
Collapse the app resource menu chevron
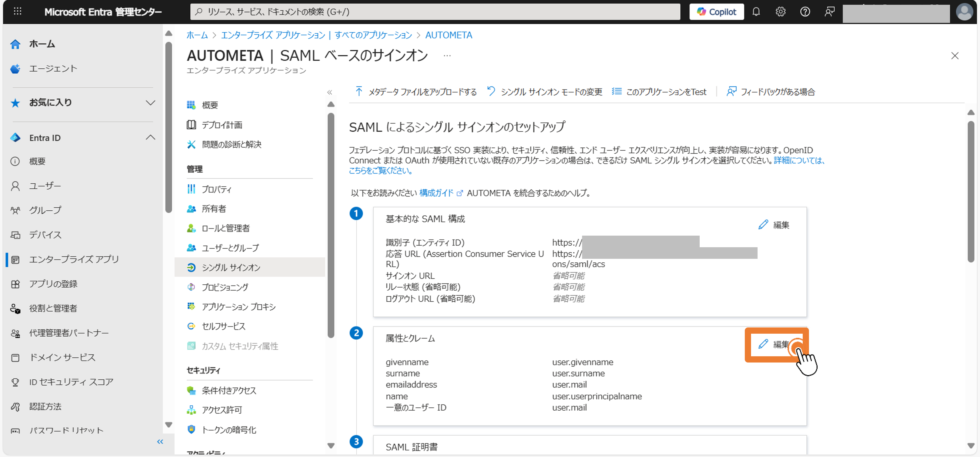(x=329, y=92)
